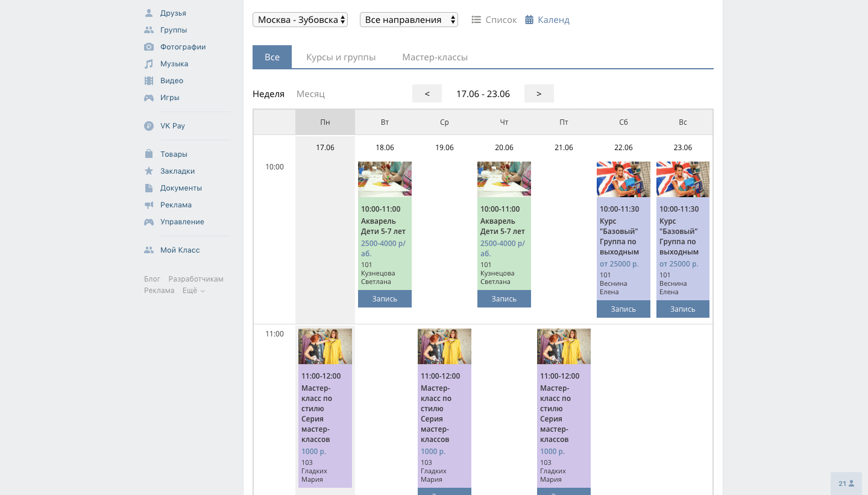The height and width of the screenshot is (495, 868).
Task: Open the Фотографии sidebar link
Action: pos(183,46)
